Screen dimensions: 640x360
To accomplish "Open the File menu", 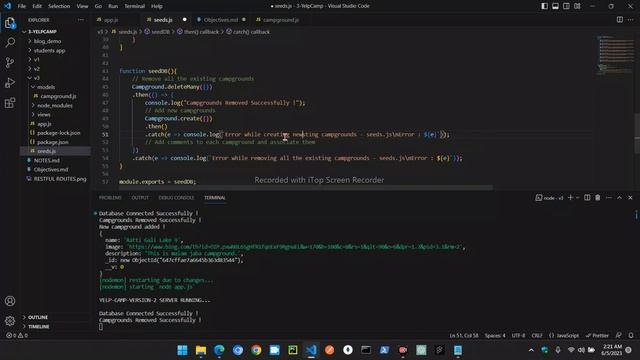I will coord(22,6).
